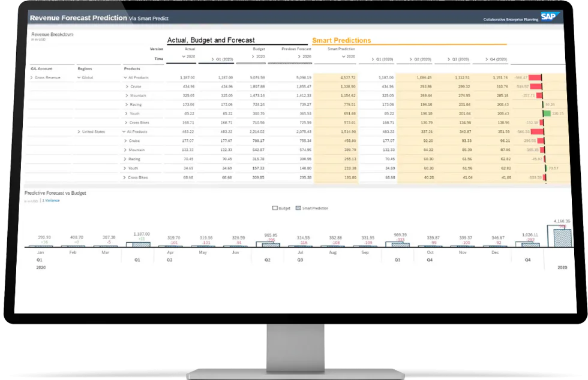Viewport: 588px width, 380px height.
Task: Click the smart prediction cell 4,537.72
Action: pyautogui.click(x=347, y=77)
